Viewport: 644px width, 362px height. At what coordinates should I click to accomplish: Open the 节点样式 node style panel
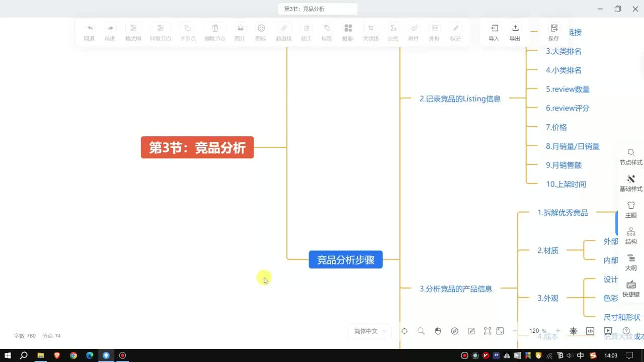631,157
